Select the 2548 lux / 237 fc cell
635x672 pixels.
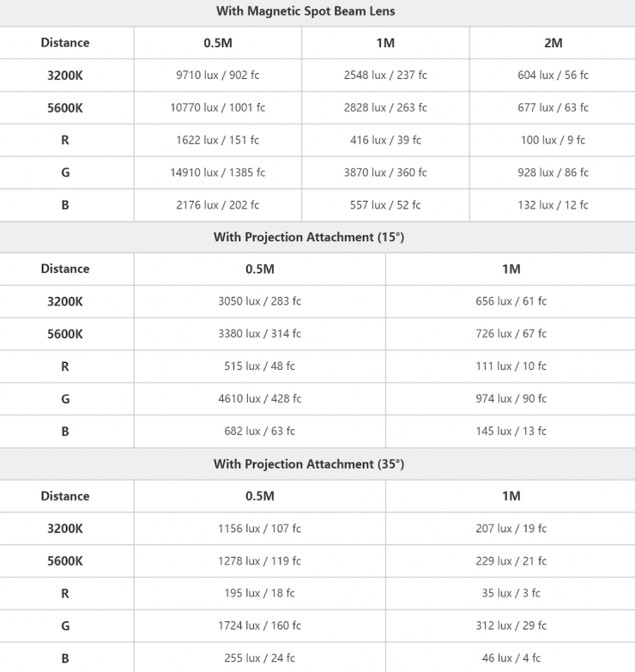385,75
